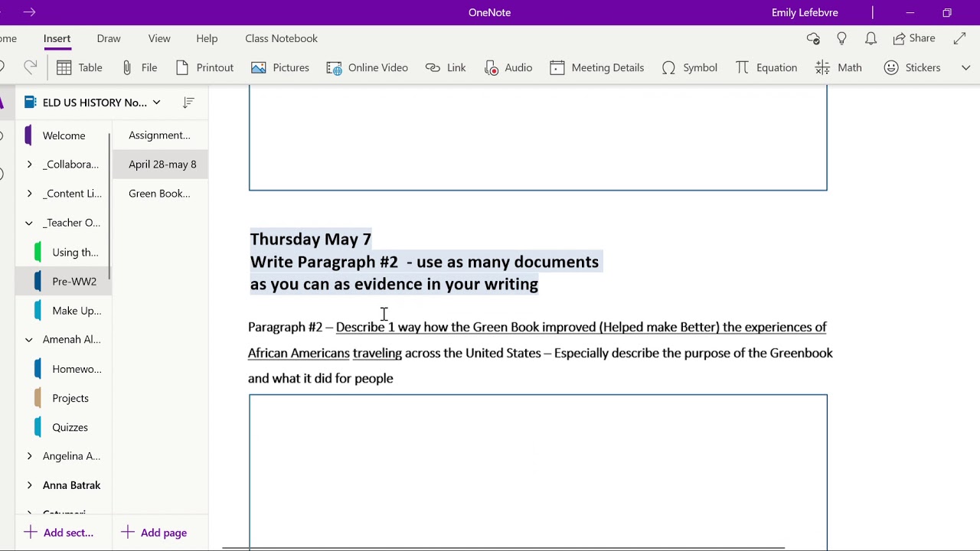The height and width of the screenshot is (551, 980).
Task: Add a new page
Action: pos(154,533)
